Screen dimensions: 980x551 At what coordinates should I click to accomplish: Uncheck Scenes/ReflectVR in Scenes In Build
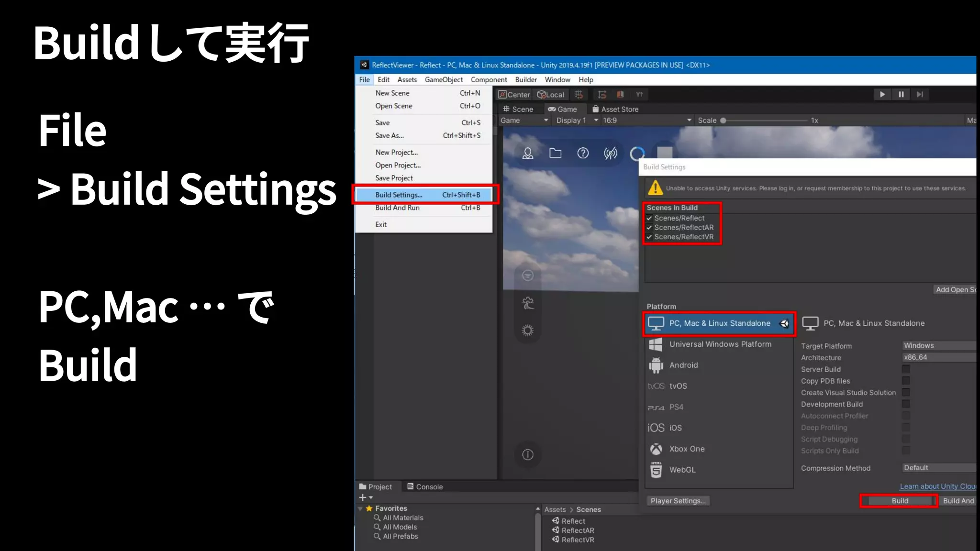point(649,237)
